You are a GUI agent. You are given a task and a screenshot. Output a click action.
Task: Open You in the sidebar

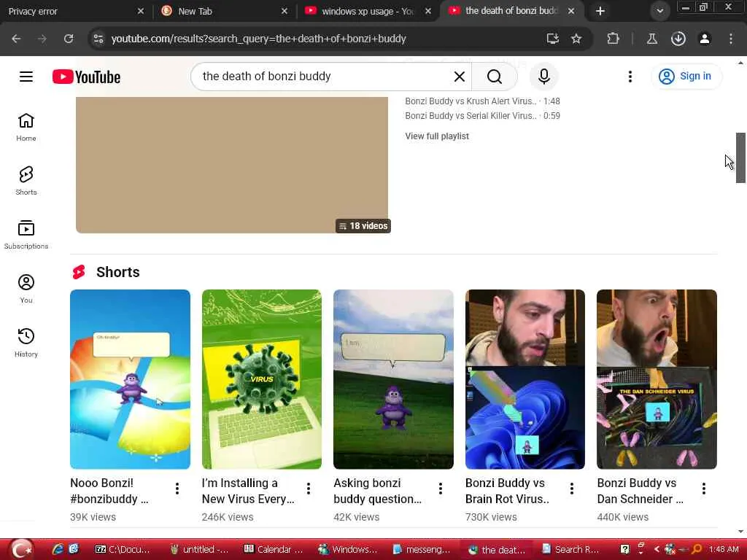[x=26, y=289]
